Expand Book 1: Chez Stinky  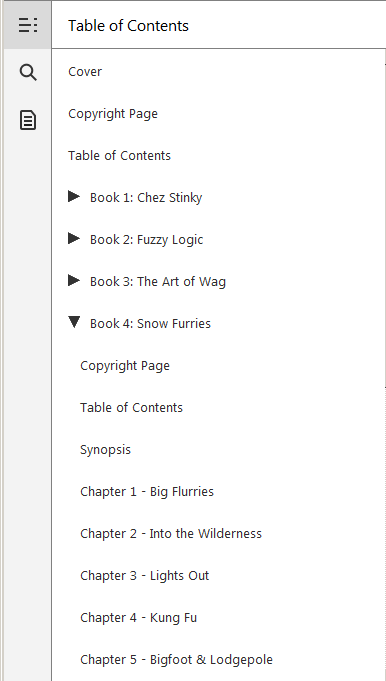(x=74, y=197)
